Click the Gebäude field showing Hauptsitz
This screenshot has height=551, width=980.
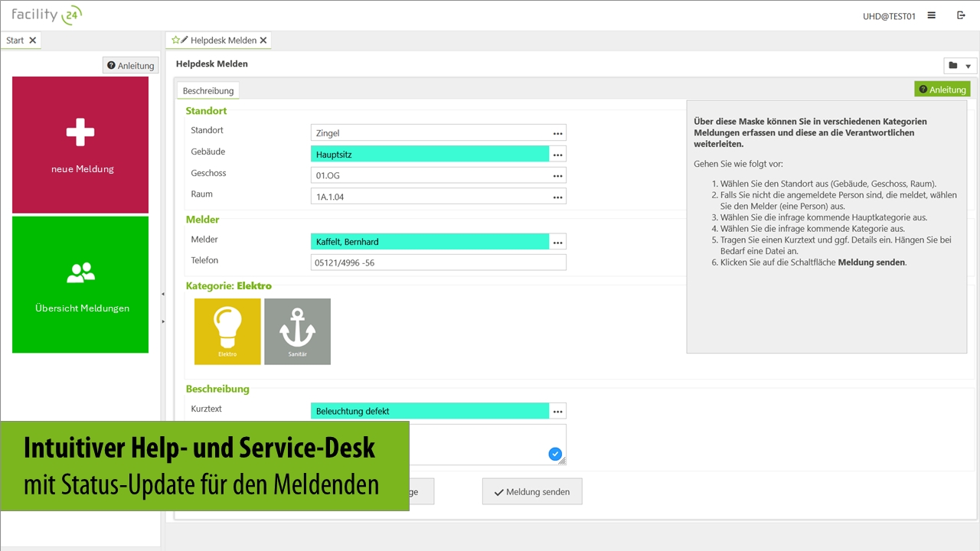coord(430,155)
